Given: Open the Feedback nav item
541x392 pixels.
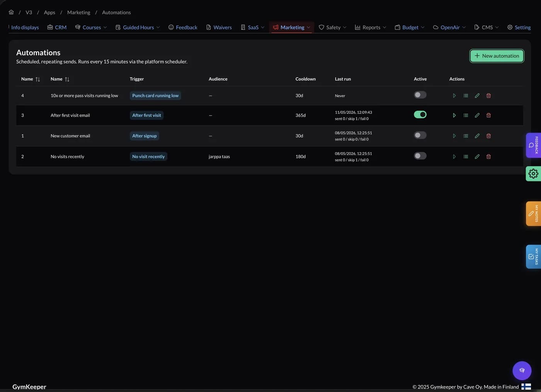Looking at the screenshot, I should (x=183, y=27).
